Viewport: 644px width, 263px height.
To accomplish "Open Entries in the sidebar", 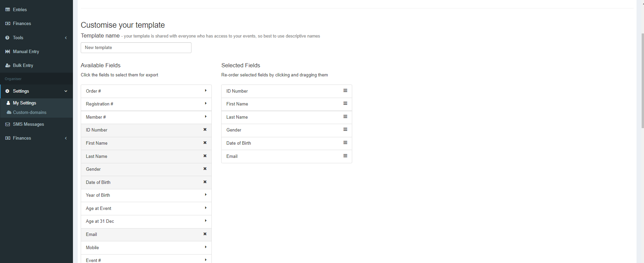I will pos(36,9).
